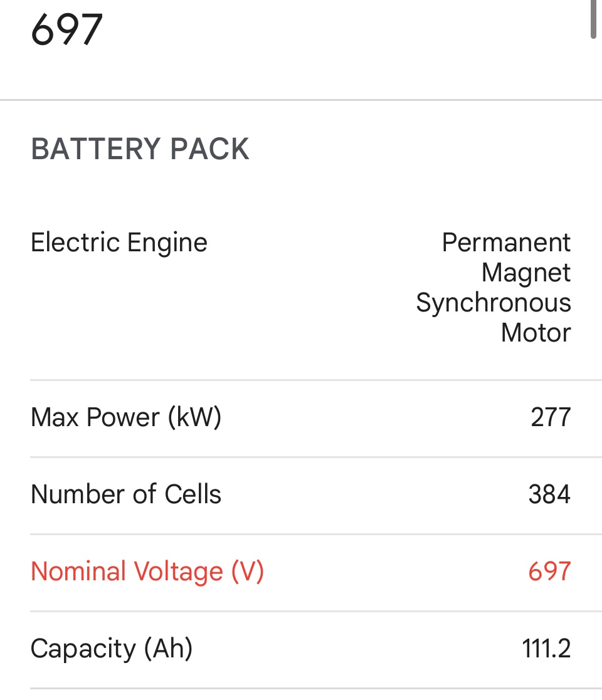Screen dimensions: 602x700
Task: Open the red Nominal Voltage label
Action: [x=127, y=572]
